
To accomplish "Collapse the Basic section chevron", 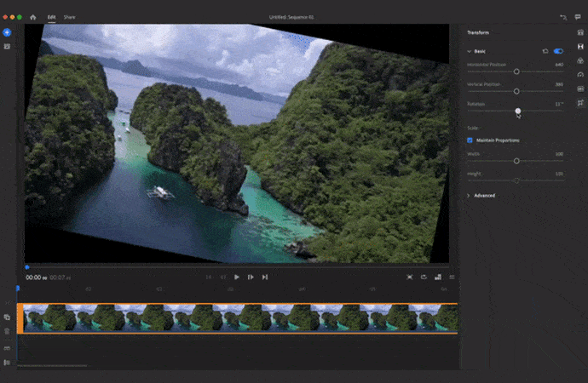I will click(x=470, y=51).
